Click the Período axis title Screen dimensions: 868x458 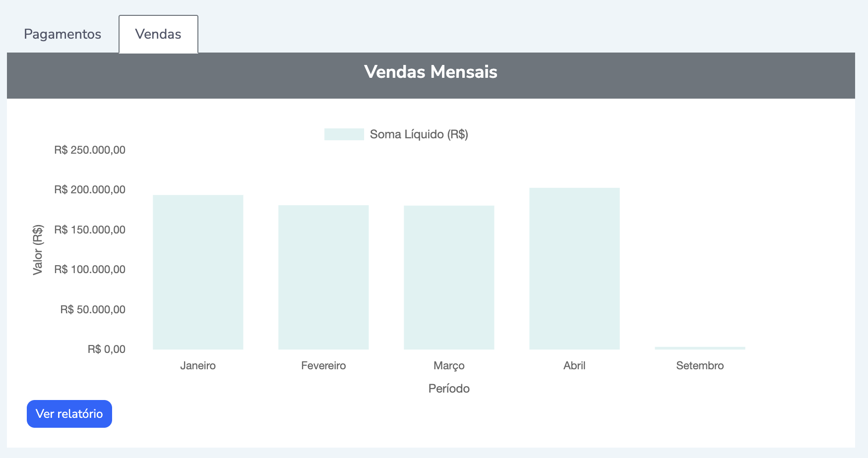(x=449, y=389)
